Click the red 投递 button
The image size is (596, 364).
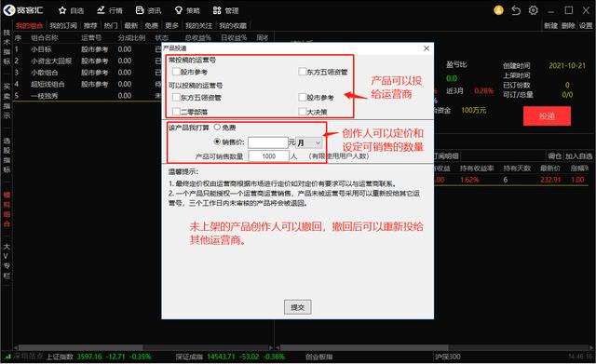click(x=547, y=115)
